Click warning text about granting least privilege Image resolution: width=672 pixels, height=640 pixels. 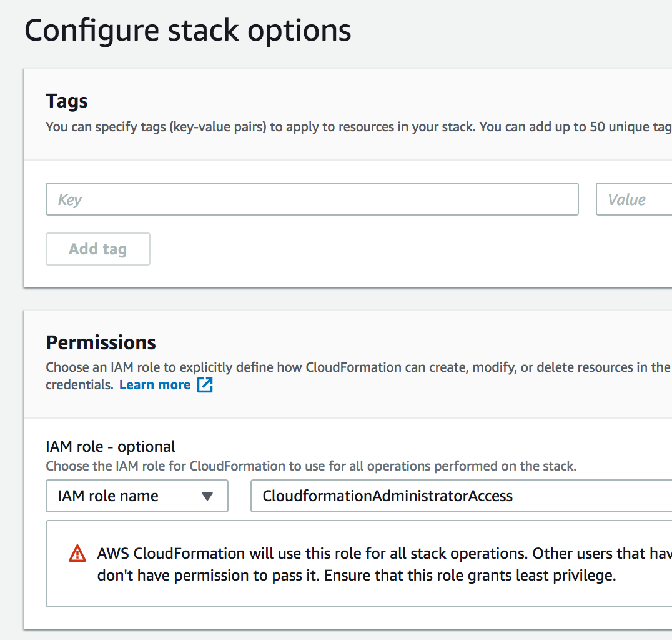click(356, 576)
